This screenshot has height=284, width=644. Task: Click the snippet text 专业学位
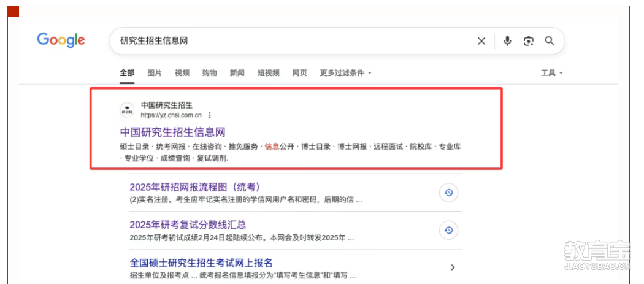(139, 158)
